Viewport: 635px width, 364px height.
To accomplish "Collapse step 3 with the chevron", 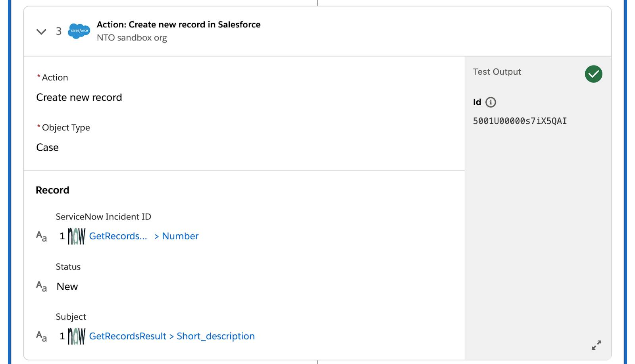I will (41, 31).
